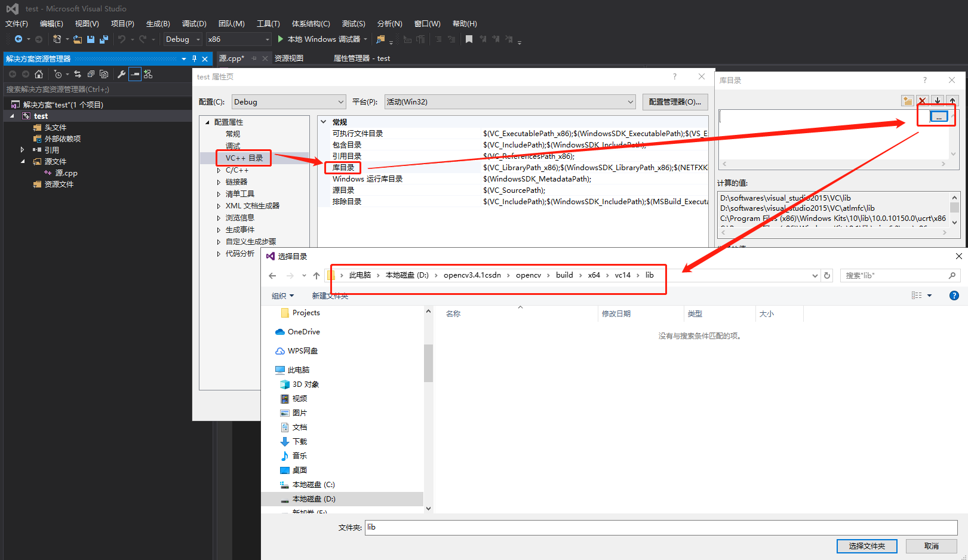Select VC++ 目录 in the property tree
This screenshot has width=968, height=560.
click(x=244, y=158)
